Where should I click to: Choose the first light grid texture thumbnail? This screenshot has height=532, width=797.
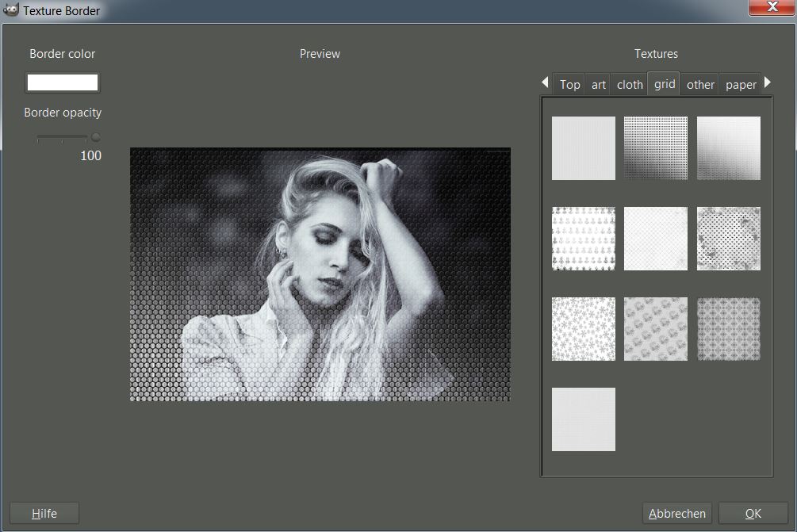(x=583, y=148)
